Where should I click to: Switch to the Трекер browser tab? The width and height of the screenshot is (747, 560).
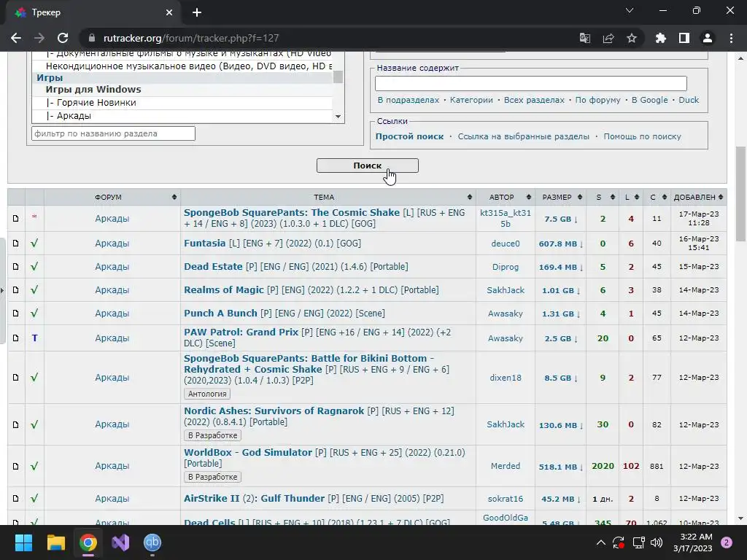click(x=93, y=13)
